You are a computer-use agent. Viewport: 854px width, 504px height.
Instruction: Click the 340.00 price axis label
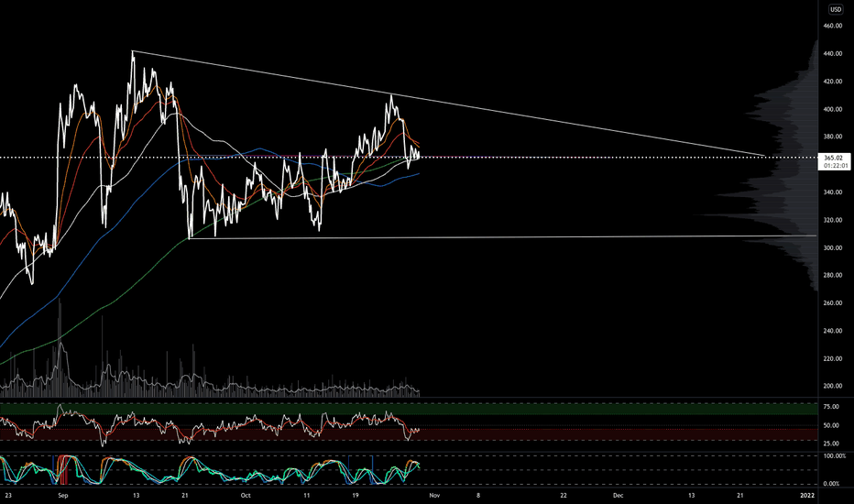[x=833, y=192]
